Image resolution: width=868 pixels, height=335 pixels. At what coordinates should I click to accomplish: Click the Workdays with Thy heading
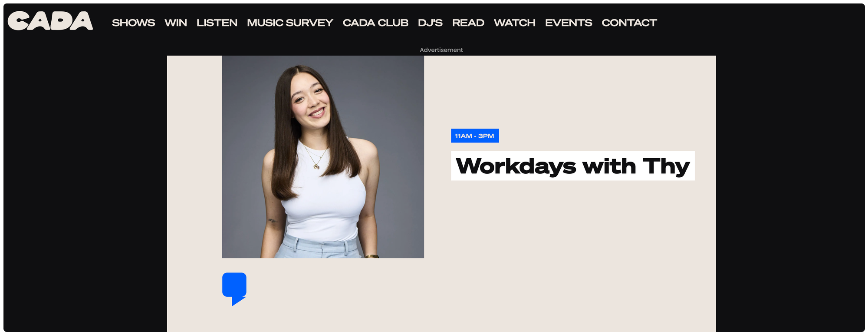(573, 166)
